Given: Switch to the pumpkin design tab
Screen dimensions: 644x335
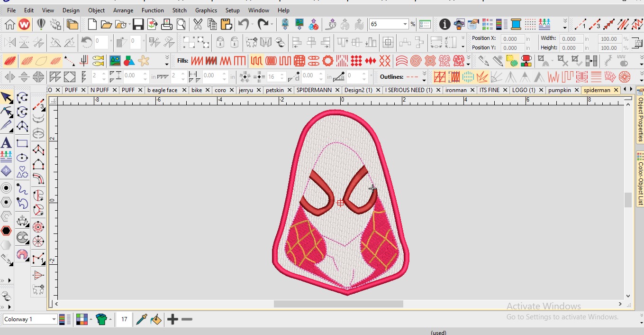Looking at the screenshot, I should [x=560, y=90].
